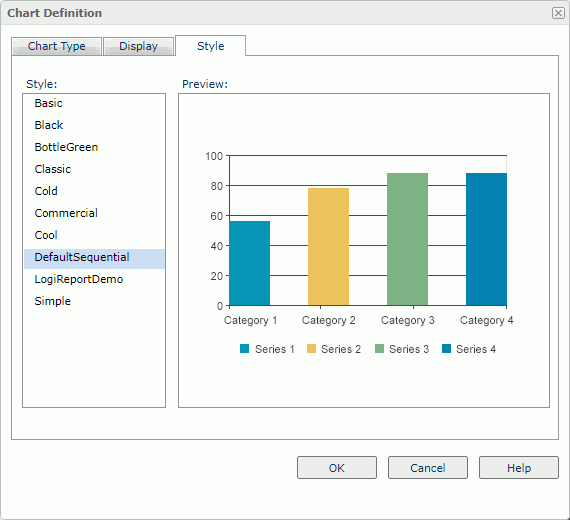Open the Display tab

[139, 46]
